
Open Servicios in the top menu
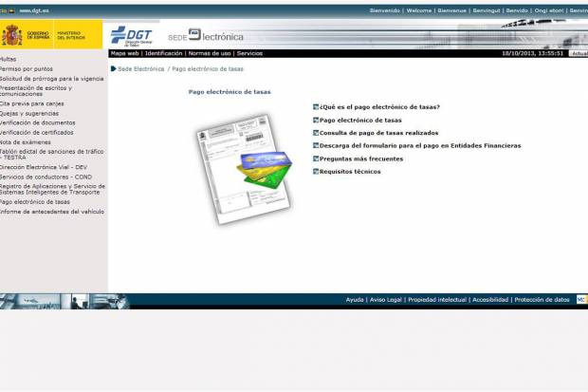[x=249, y=53]
